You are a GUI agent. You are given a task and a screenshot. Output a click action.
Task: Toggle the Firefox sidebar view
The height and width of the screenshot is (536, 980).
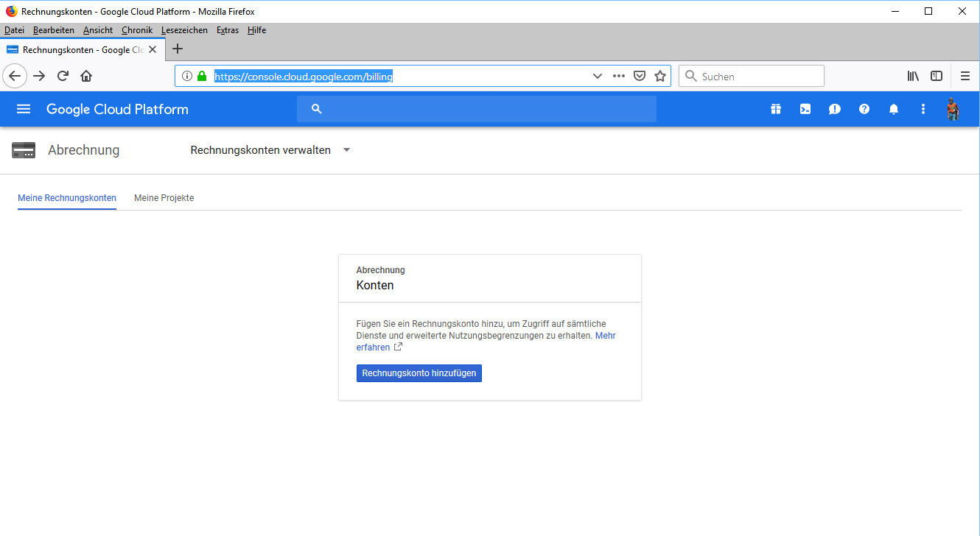coord(937,76)
